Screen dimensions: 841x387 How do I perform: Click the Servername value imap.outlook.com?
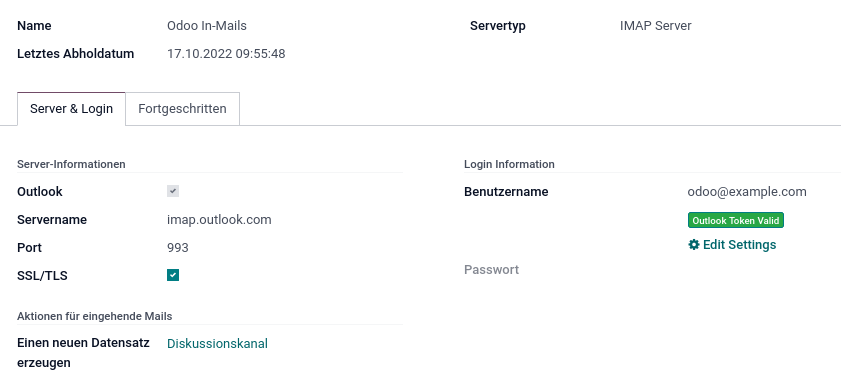[219, 220]
